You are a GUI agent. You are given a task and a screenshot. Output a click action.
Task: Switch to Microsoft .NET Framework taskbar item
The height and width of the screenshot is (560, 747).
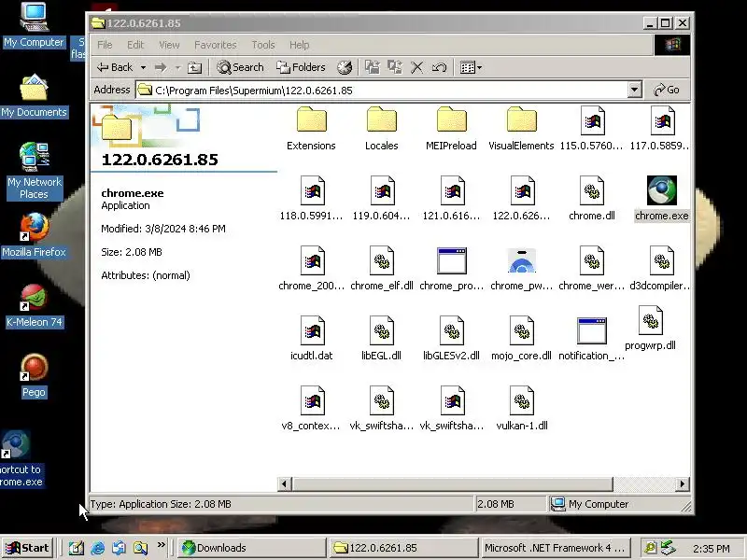coord(555,548)
